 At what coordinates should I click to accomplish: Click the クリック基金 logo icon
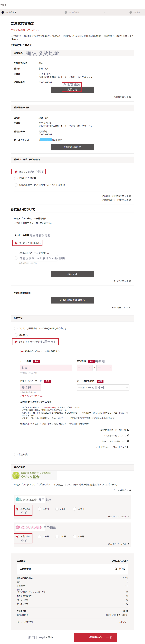point(16,476)
